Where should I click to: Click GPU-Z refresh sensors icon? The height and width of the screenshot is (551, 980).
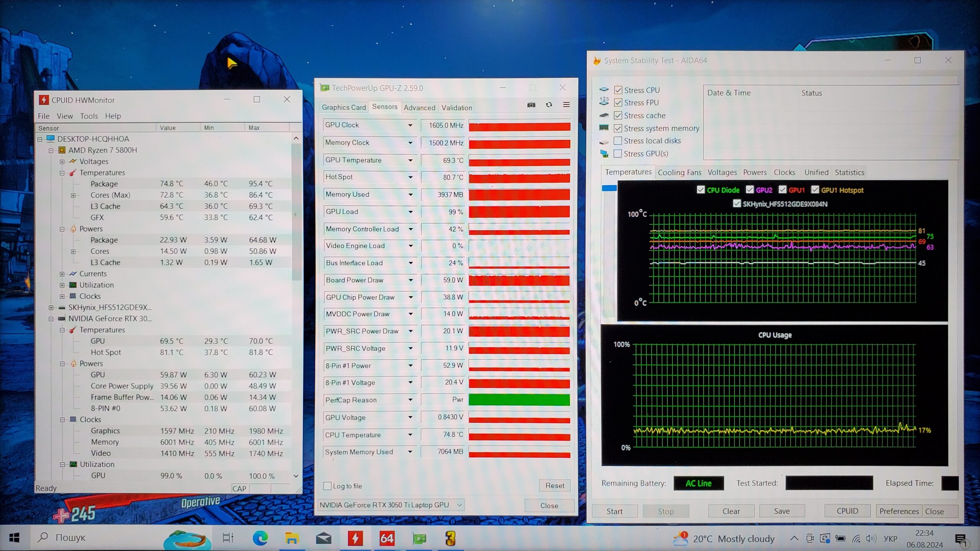coord(549,105)
